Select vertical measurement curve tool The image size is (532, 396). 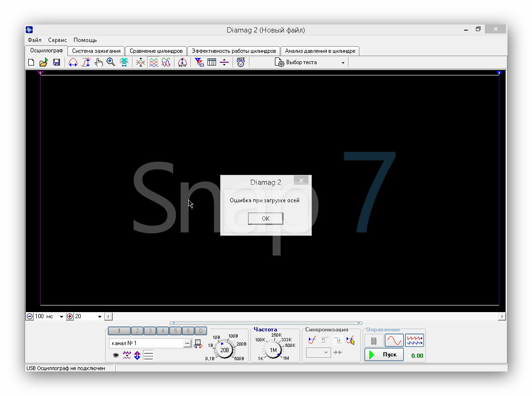[x=86, y=62]
